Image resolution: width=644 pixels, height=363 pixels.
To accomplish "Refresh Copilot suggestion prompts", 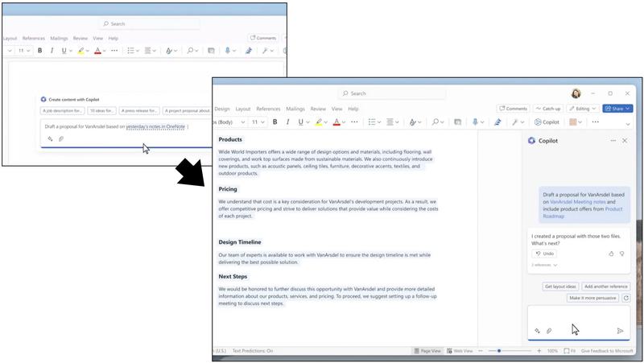I will tap(625, 298).
